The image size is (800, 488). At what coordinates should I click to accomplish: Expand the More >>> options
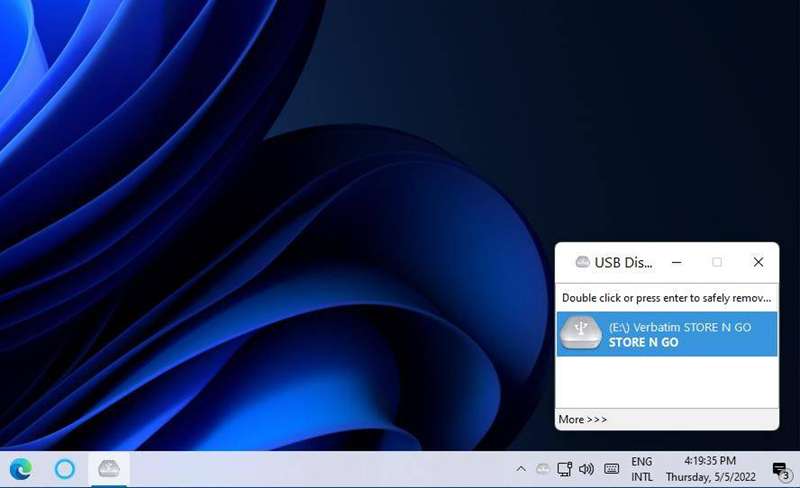[583, 420]
